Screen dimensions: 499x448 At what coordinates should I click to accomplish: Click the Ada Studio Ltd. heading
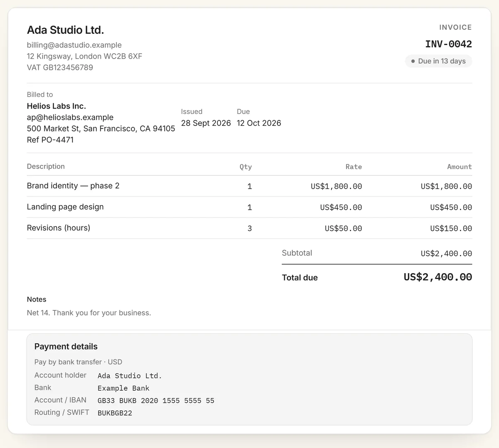pyautogui.click(x=65, y=30)
